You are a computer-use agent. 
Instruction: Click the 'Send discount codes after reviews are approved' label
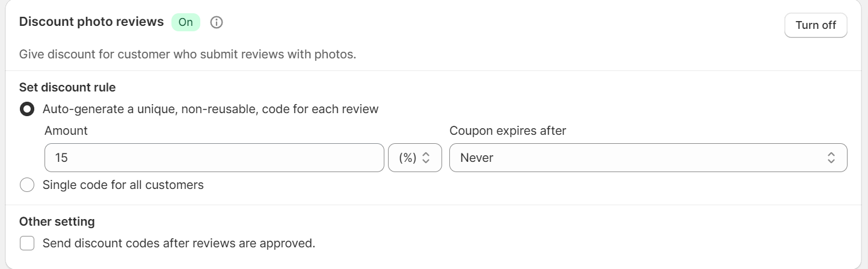tap(179, 243)
